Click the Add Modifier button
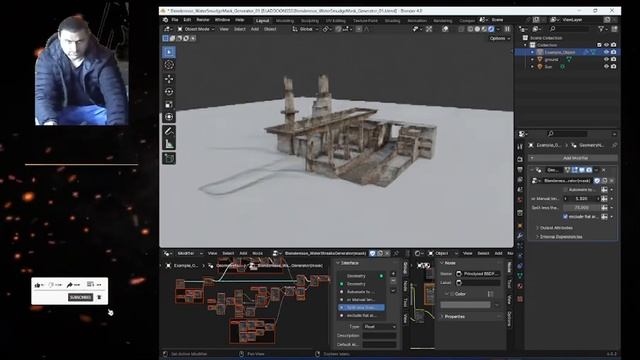The width and height of the screenshot is (640, 360). tap(573, 158)
